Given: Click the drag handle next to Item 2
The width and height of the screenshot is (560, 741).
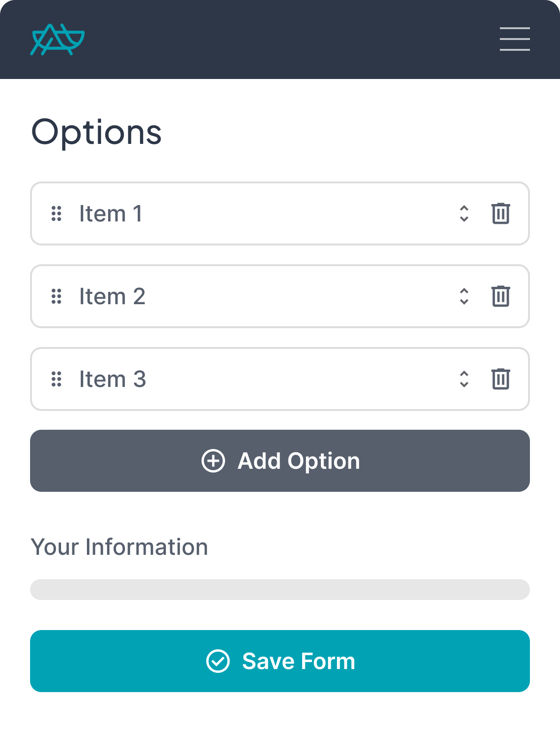Looking at the screenshot, I should 57,296.
